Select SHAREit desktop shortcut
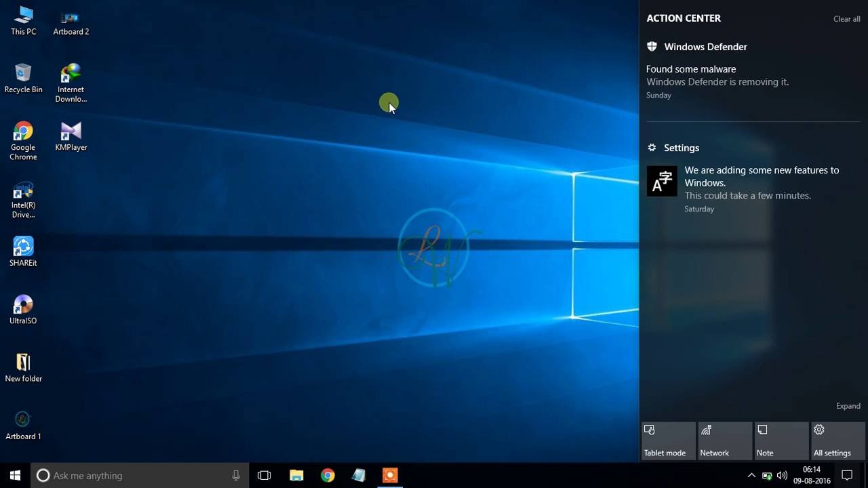The image size is (868, 488). point(23,251)
